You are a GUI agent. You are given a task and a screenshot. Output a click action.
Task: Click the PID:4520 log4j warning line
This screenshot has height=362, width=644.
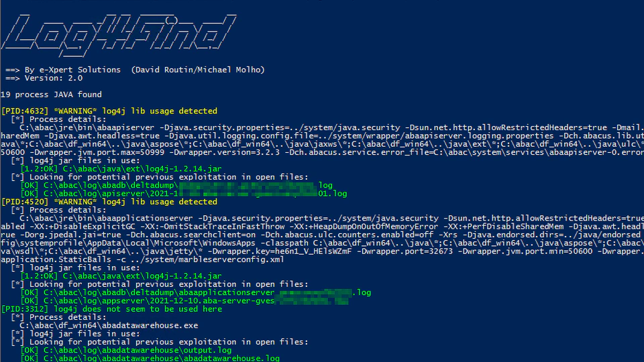[109, 202]
